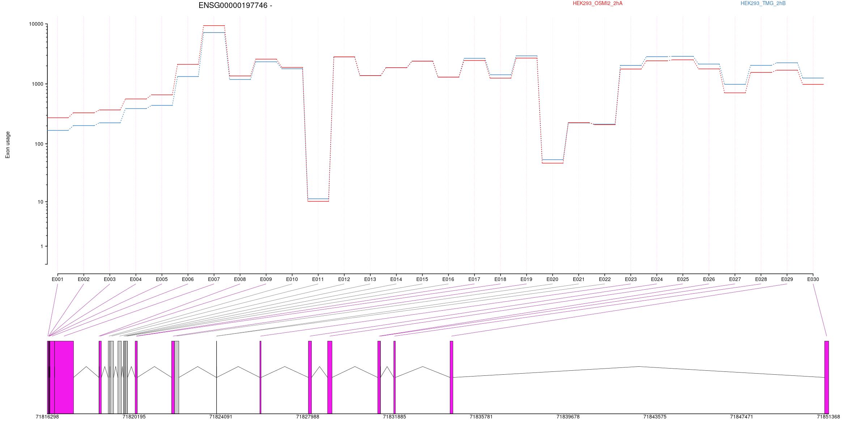Viewport: 868px width, 434px height.
Task: Click genomic coordinate 71820195
Action: pos(134,417)
